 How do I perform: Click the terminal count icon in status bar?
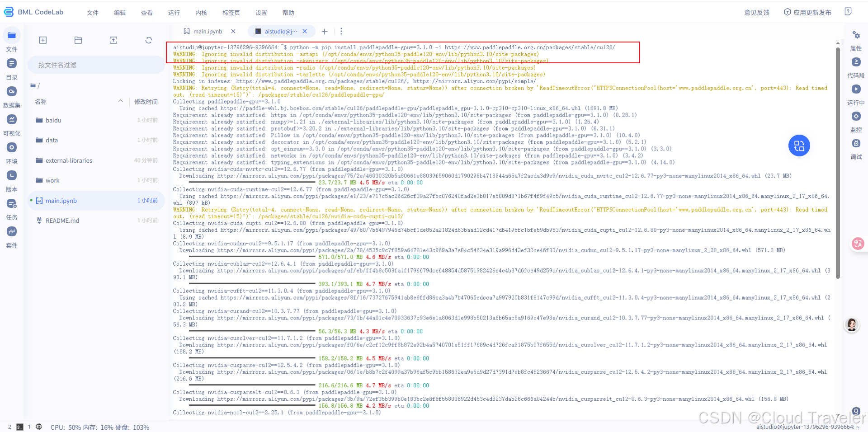(x=19, y=427)
